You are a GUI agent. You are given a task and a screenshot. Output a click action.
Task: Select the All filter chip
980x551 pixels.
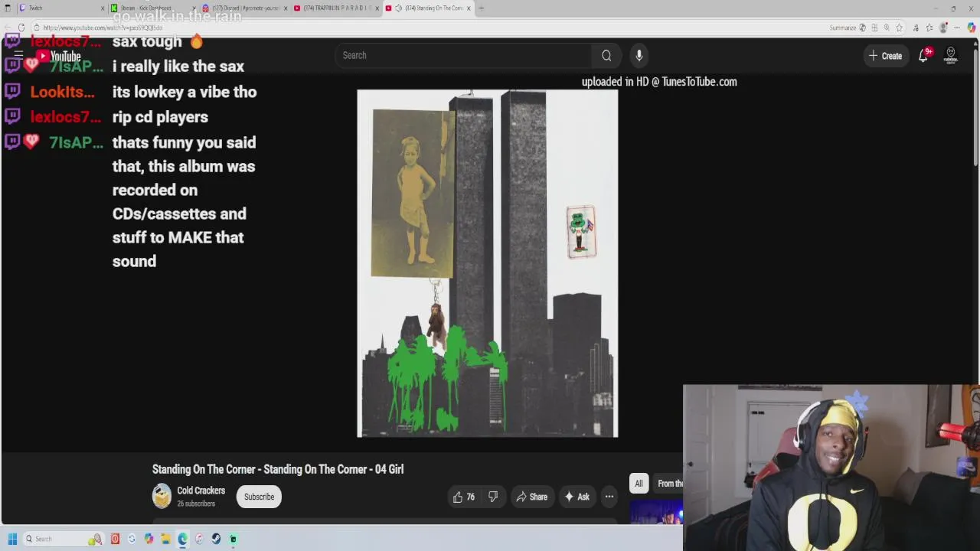(x=639, y=483)
